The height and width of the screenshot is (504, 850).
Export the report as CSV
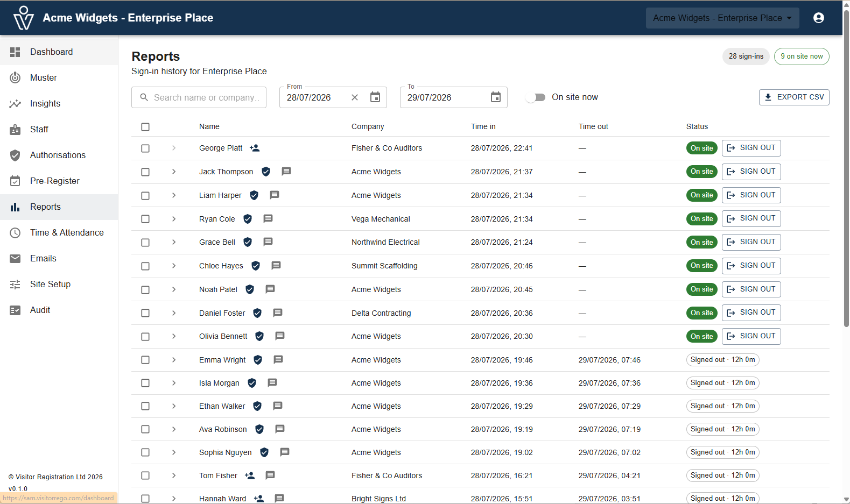[x=794, y=97]
